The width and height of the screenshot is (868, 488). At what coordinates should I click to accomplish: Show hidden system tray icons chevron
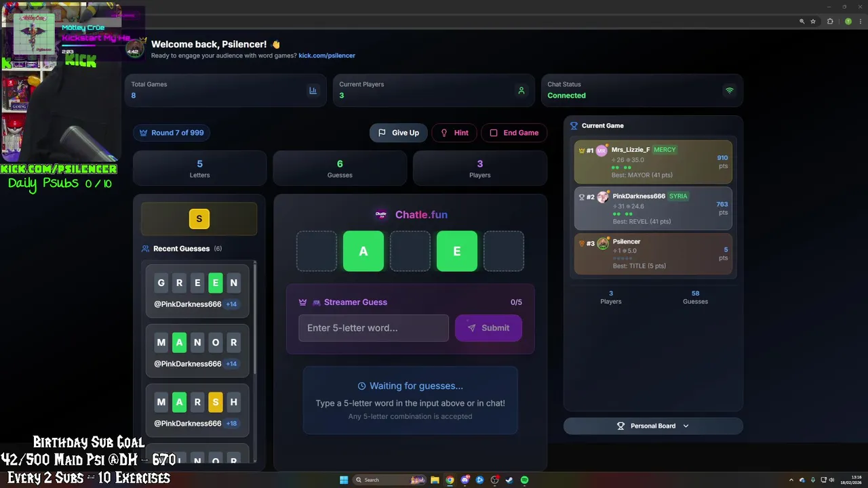click(x=793, y=480)
